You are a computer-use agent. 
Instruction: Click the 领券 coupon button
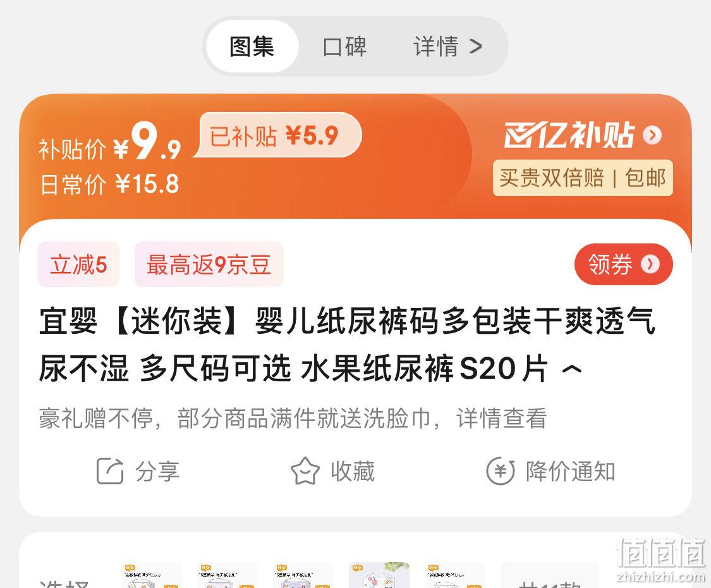tap(624, 264)
